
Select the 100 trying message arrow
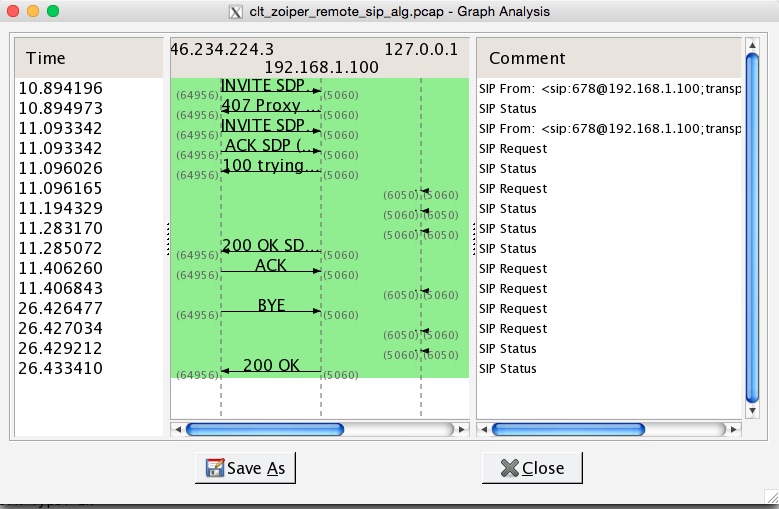(x=271, y=167)
